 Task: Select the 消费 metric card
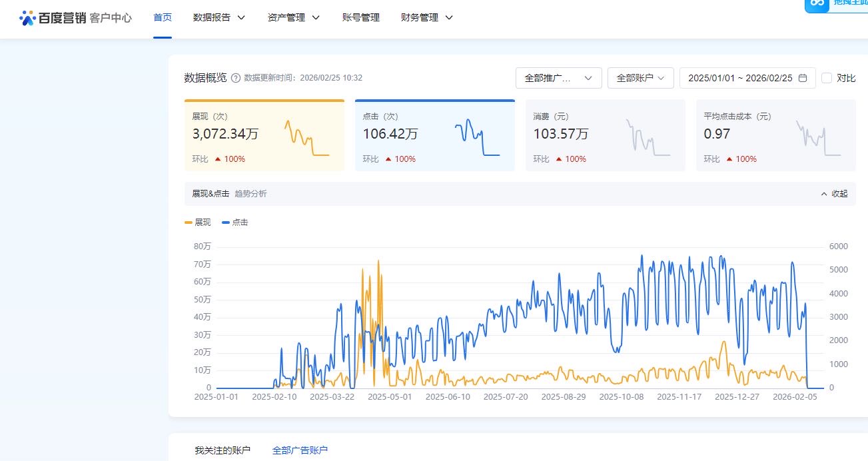pyautogui.click(x=605, y=135)
